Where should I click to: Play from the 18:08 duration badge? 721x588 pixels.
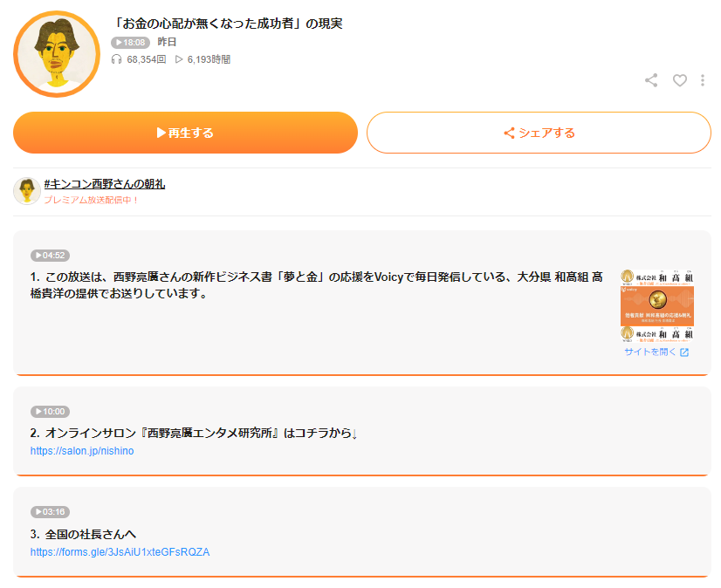pos(131,43)
